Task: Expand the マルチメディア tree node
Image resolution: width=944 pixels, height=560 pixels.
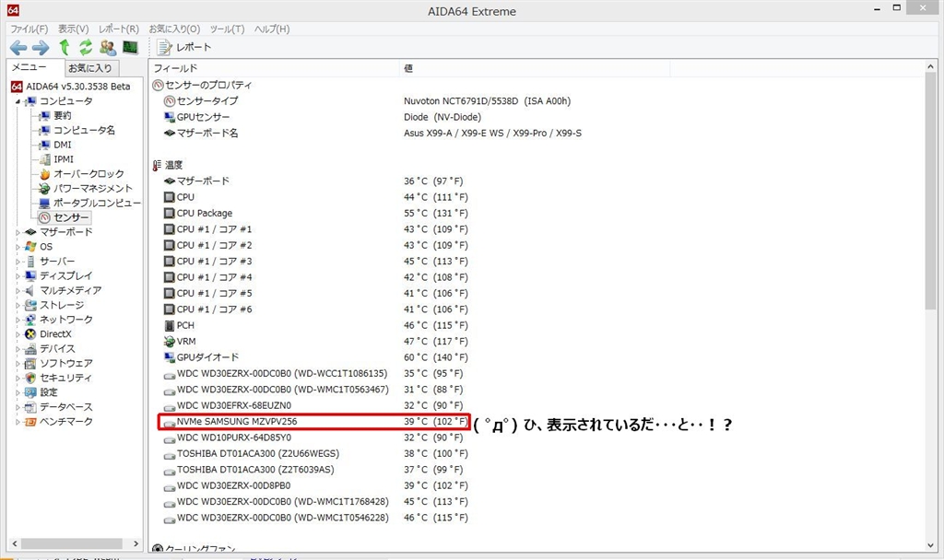Action: click(x=18, y=290)
